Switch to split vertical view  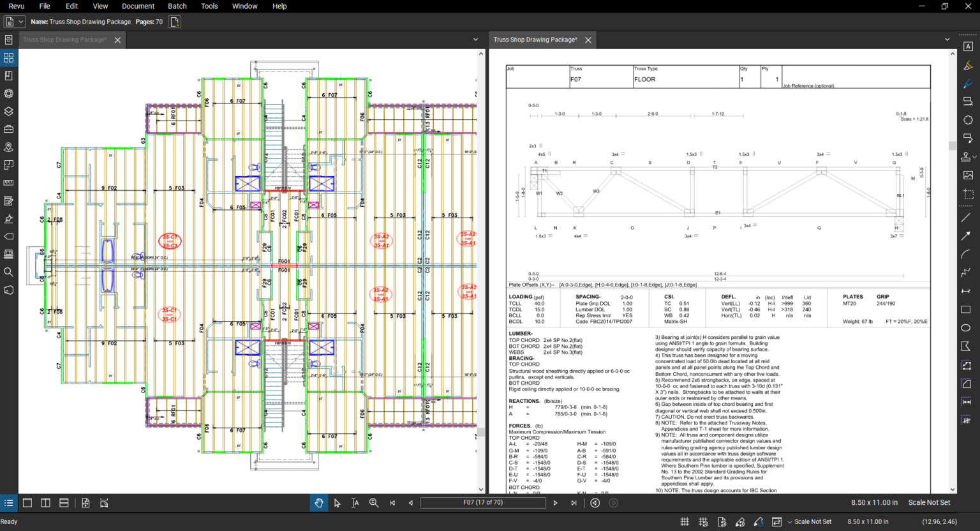pos(46,503)
